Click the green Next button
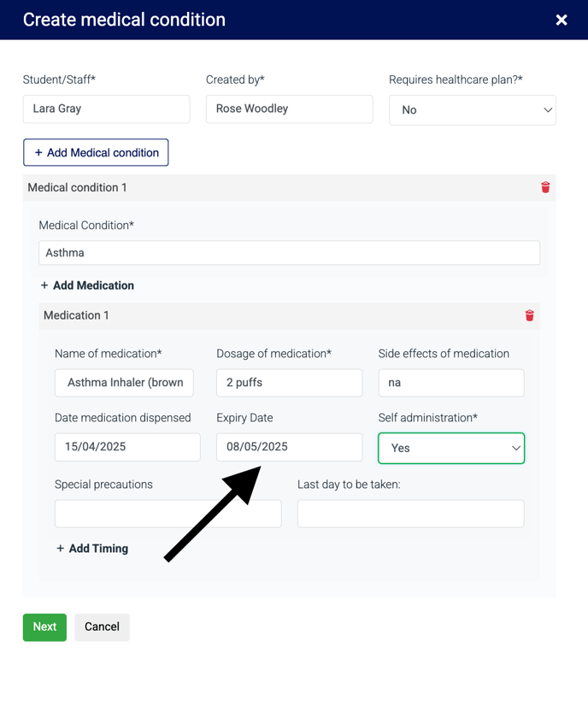The height and width of the screenshot is (723, 588). click(44, 627)
